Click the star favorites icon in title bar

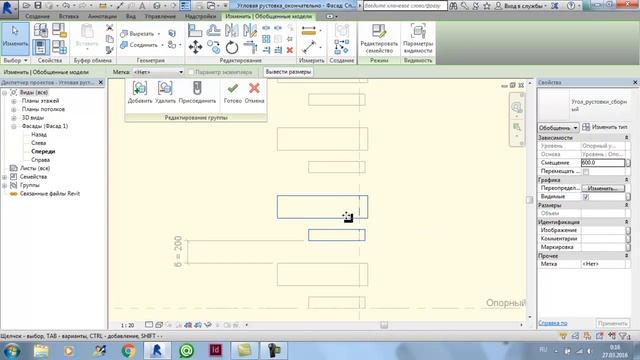(487, 6)
